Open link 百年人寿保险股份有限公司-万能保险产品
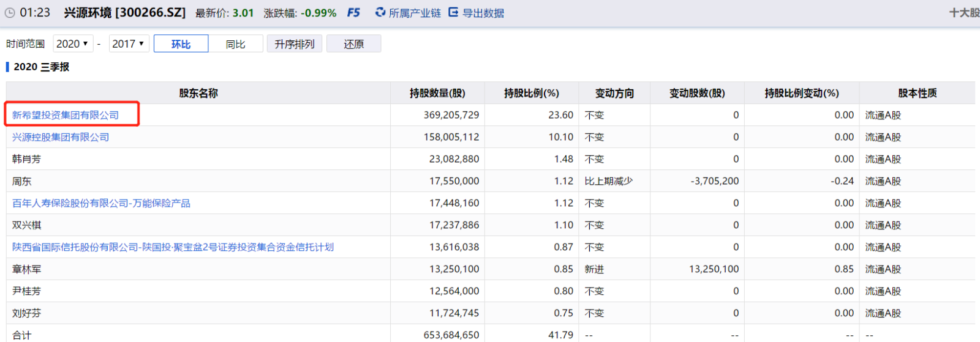 (x=101, y=203)
